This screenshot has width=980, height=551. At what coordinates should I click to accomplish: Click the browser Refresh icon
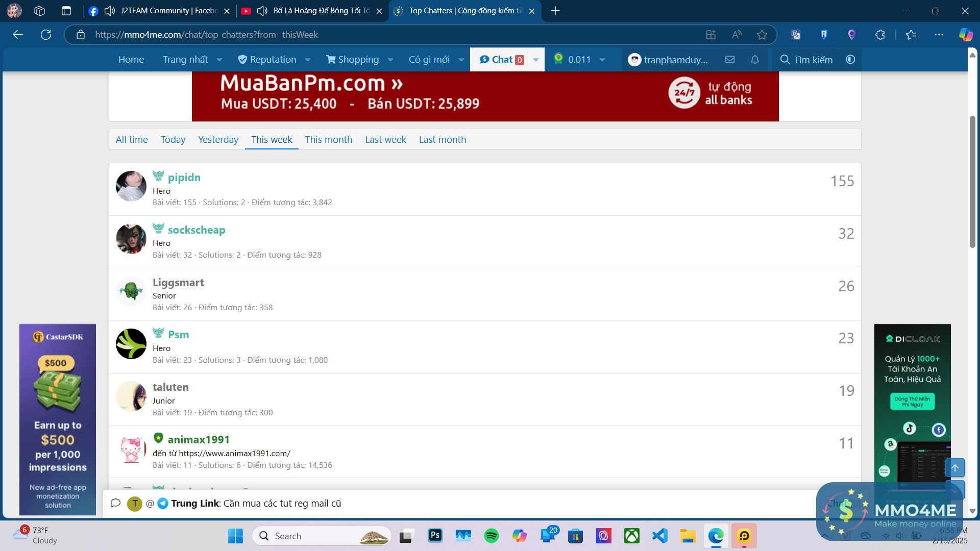46,35
